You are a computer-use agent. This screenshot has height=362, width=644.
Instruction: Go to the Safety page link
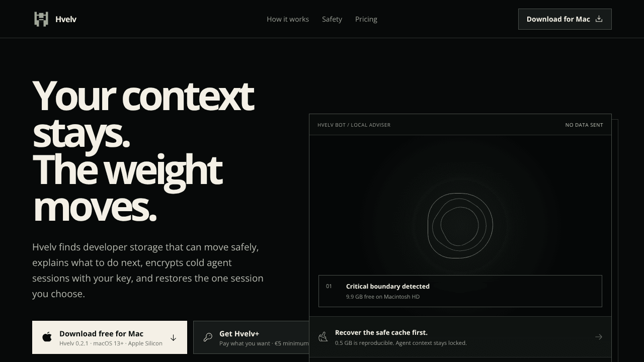click(x=332, y=19)
